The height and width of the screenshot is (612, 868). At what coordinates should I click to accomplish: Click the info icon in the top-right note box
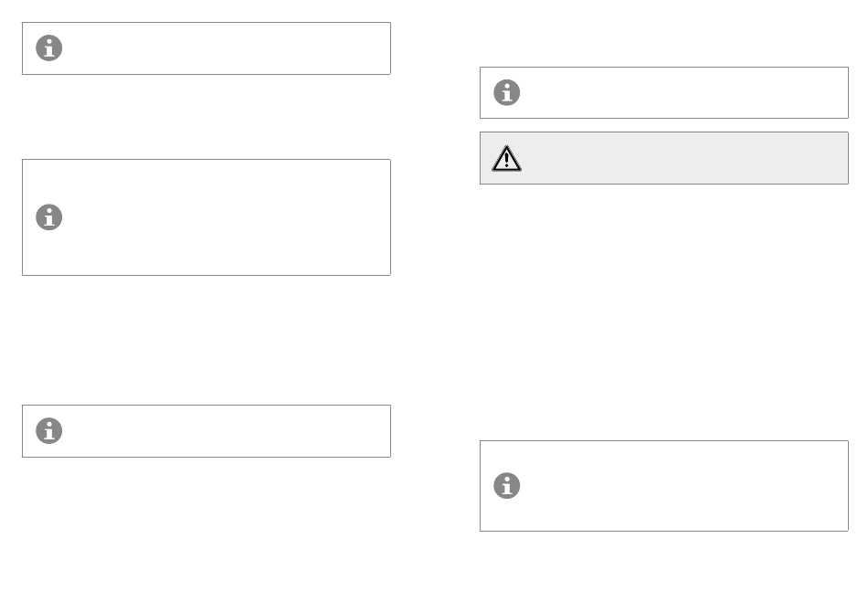(506, 92)
